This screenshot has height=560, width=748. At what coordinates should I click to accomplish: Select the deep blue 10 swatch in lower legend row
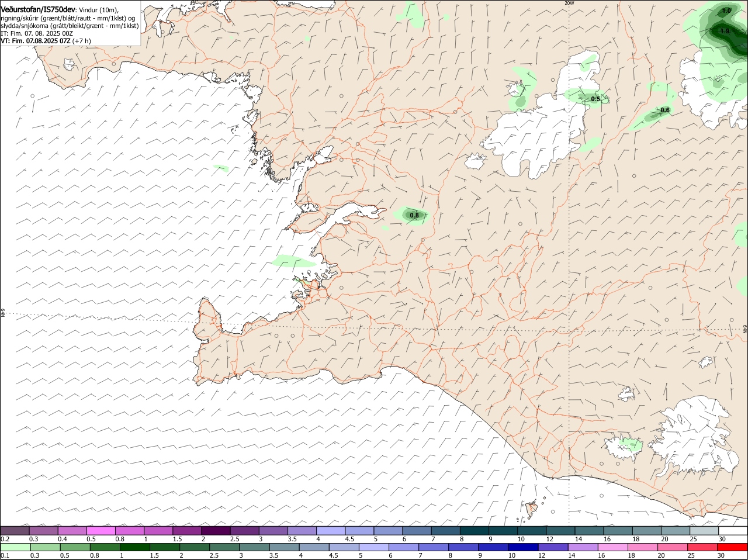click(x=523, y=547)
